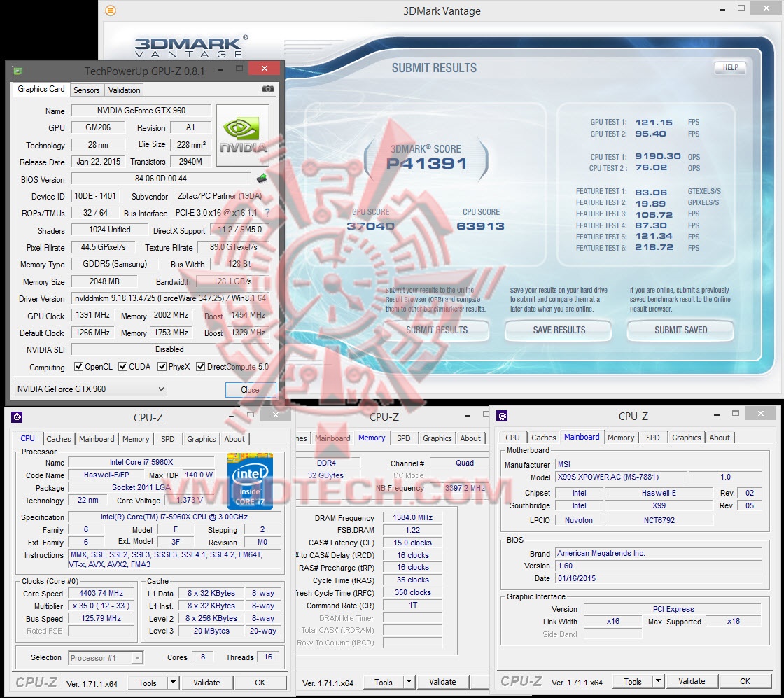The image size is (784, 698).
Task: Open About tab in right CPU-Z window
Action: point(720,438)
